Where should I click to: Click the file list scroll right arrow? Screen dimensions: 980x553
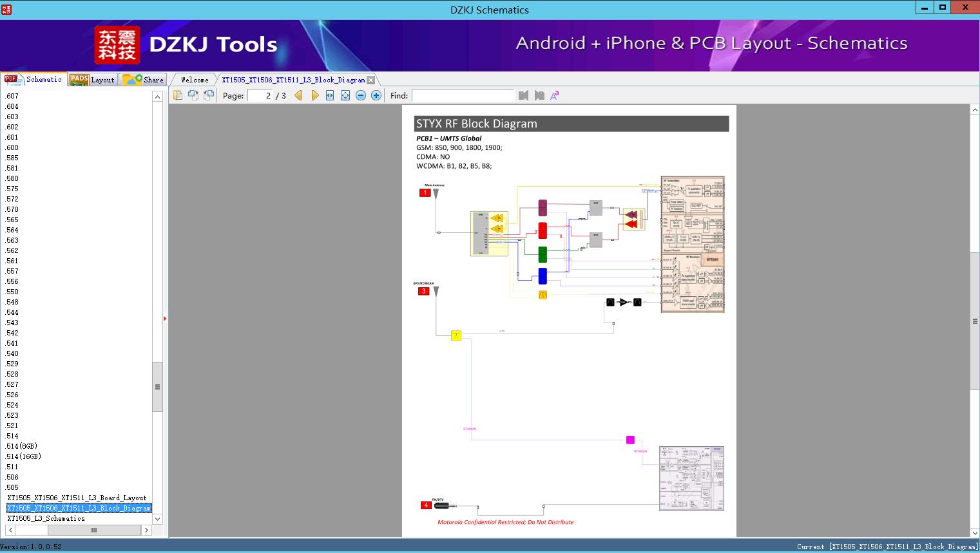point(146,530)
